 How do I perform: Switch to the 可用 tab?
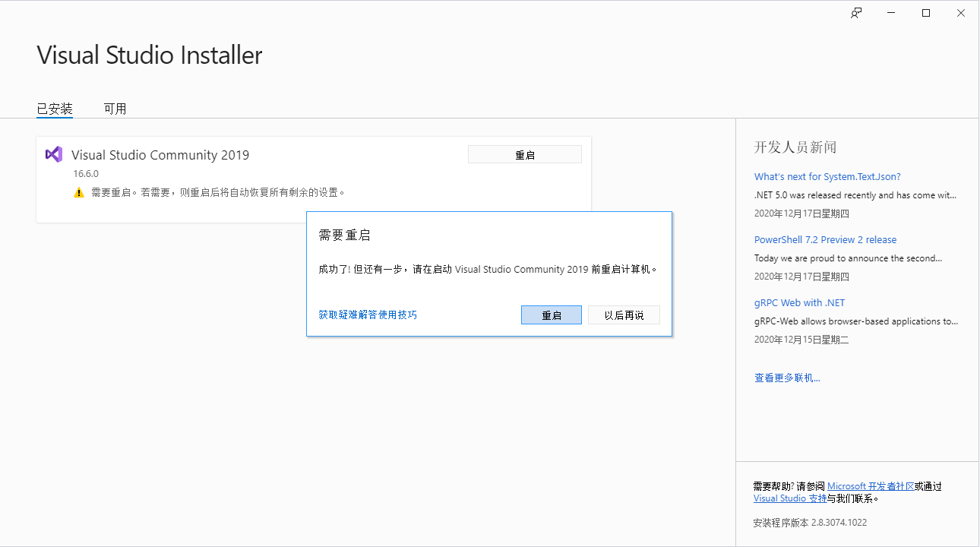point(115,109)
